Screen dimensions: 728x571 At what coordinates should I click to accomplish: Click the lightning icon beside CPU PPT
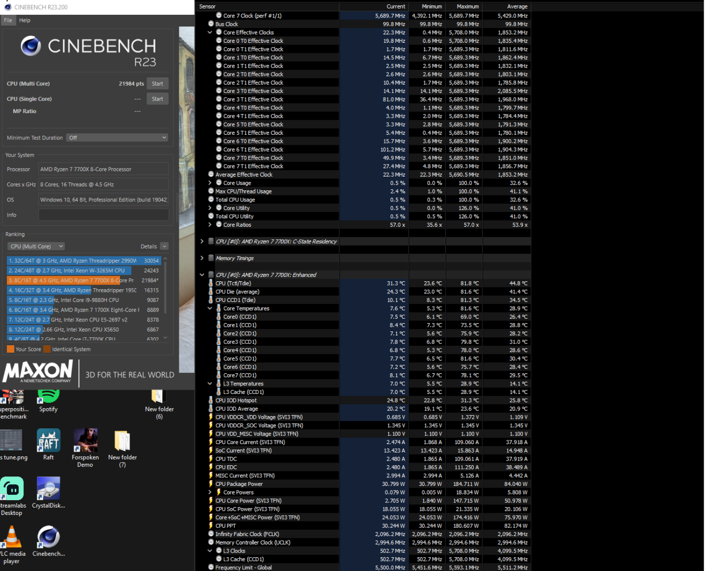tap(211, 526)
